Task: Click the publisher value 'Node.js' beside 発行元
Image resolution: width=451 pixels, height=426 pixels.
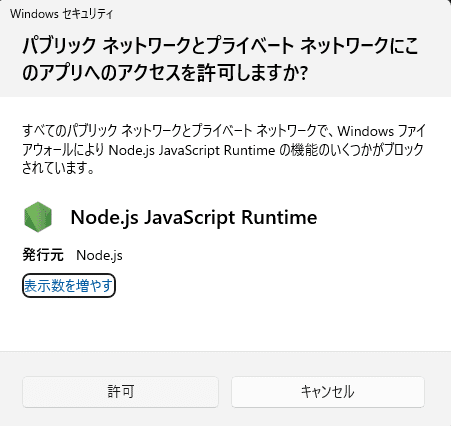Action: [x=99, y=255]
